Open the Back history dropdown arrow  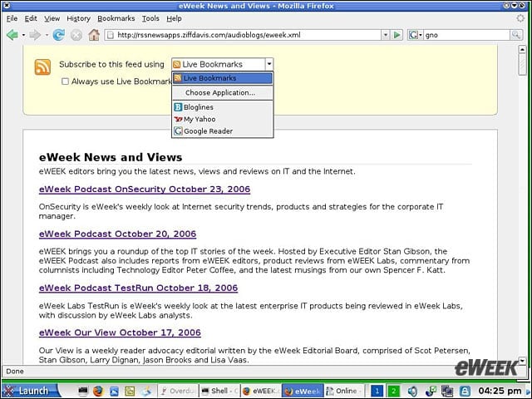(23, 35)
